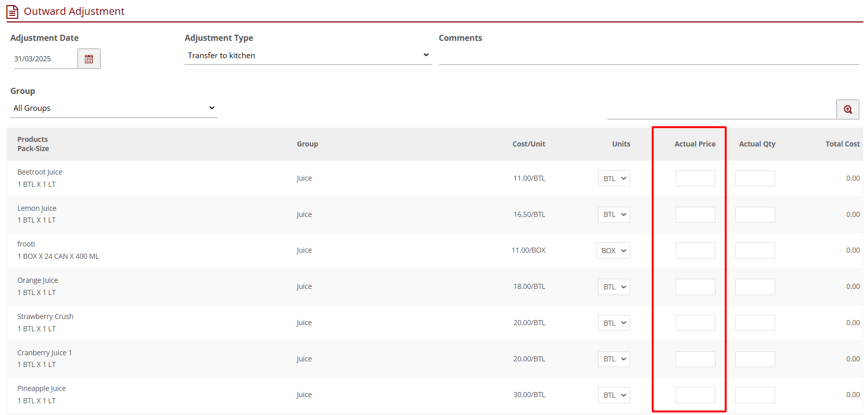868x415 pixels.
Task: Click Actual Qty field for Strawberry Crush
Action: pyautogui.click(x=755, y=323)
